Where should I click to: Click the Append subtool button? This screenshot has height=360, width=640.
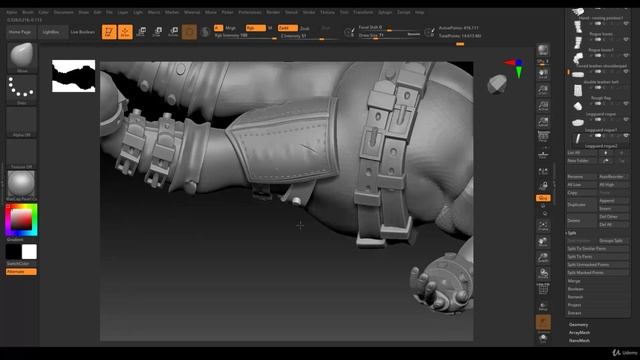[613, 201]
